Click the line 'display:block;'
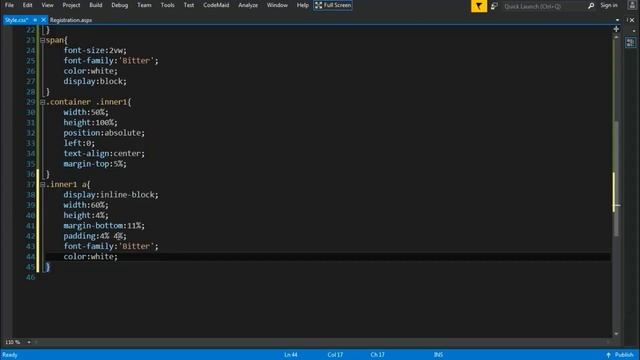 [x=95, y=81]
